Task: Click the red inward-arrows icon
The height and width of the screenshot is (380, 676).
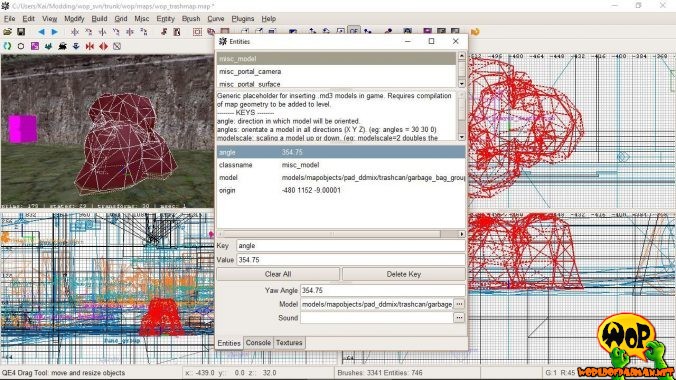Action: pyautogui.click(x=90, y=46)
